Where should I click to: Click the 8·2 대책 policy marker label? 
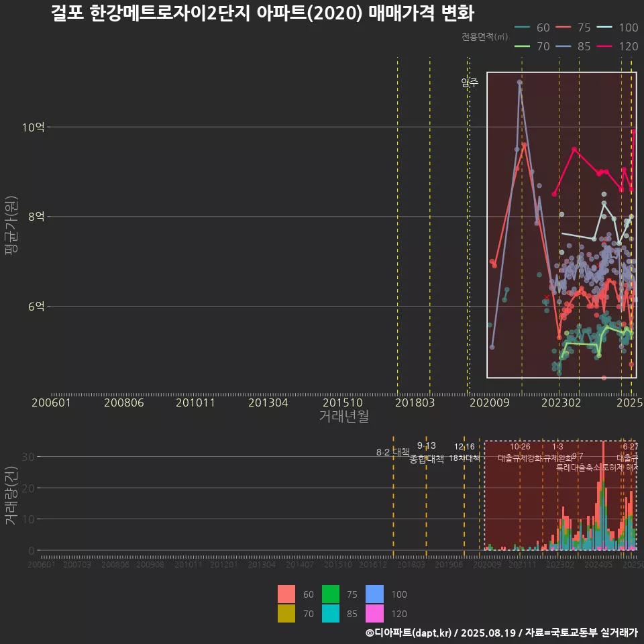393,452
